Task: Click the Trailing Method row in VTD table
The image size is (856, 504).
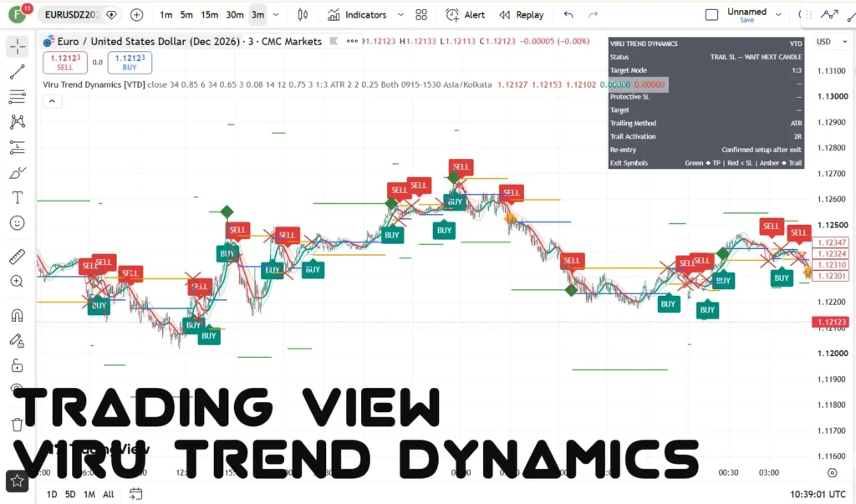Action: point(706,124)
